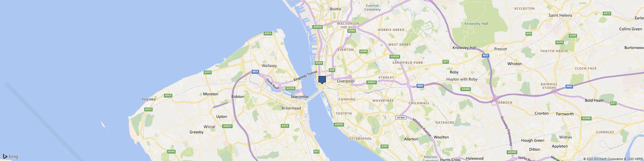Click the B5180 road badge
The width and height of the screenshot is (644, 161).
[x=401, y=118]
